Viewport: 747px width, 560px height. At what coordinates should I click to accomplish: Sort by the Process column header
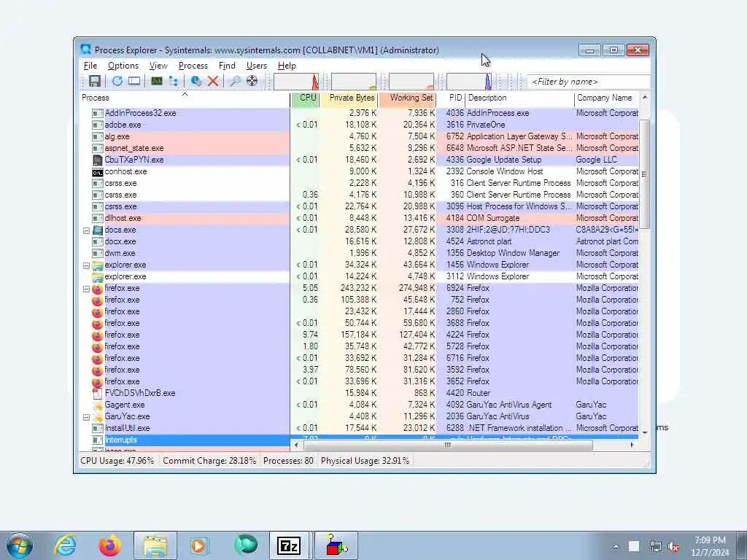point(185,98)
